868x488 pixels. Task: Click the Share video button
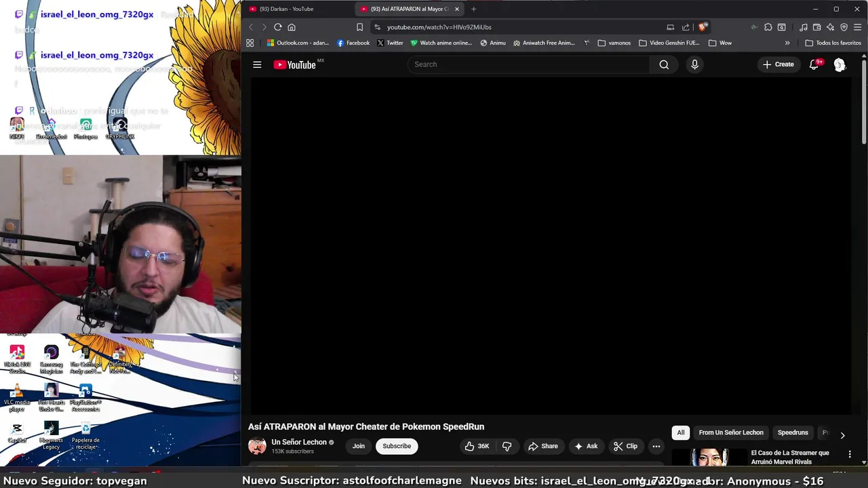point(542,446)
